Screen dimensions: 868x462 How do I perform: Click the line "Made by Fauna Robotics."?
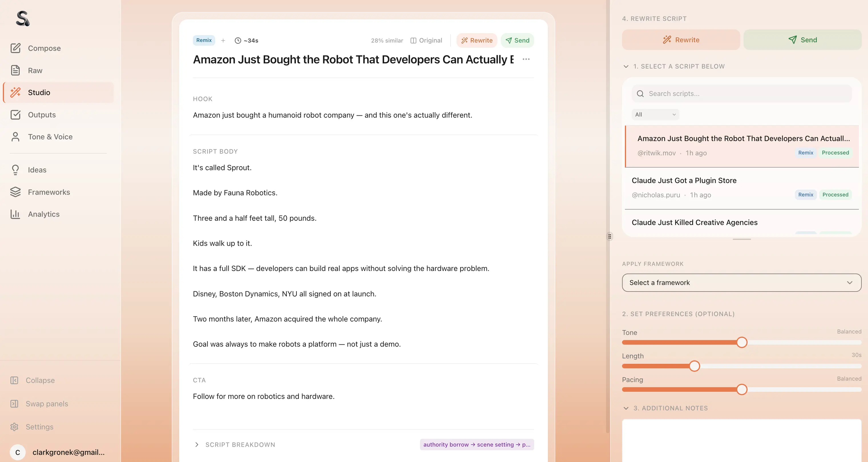(235, 192)
